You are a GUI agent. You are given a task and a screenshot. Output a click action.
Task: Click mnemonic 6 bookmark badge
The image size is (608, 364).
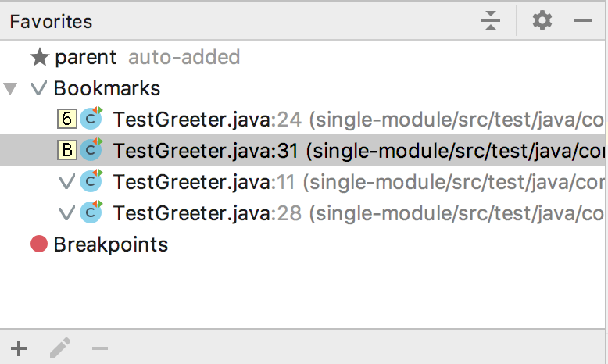[x=67, y=119]
